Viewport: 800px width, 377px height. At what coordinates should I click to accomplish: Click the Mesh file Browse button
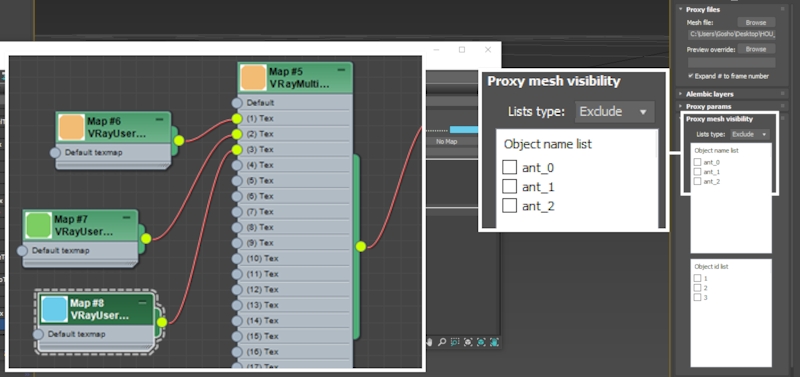click(x=756, y=22)
